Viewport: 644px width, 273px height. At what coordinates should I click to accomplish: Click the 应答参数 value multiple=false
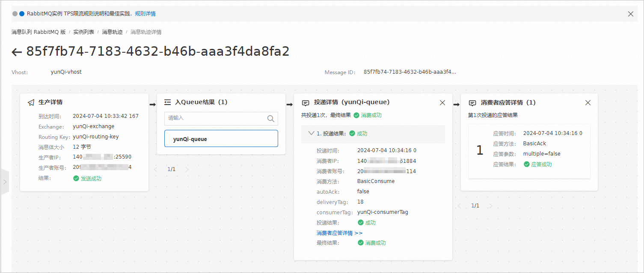pos(542,154)
